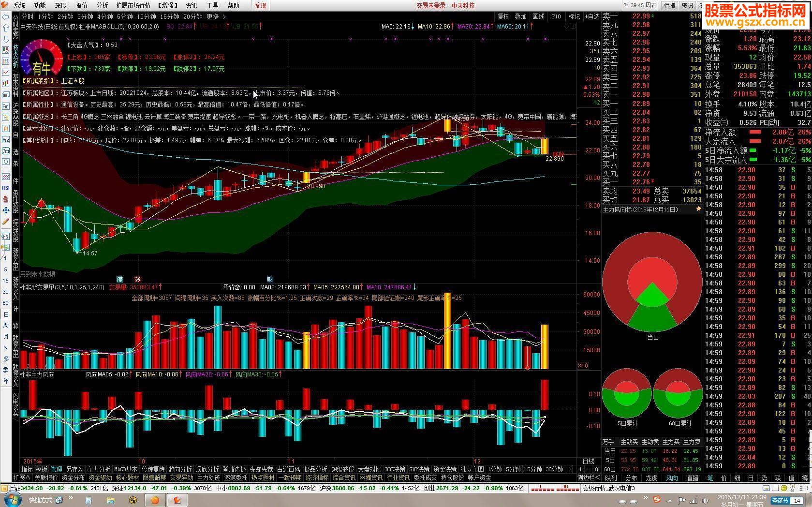Click the diamond icon in chart header

(567, 27)
